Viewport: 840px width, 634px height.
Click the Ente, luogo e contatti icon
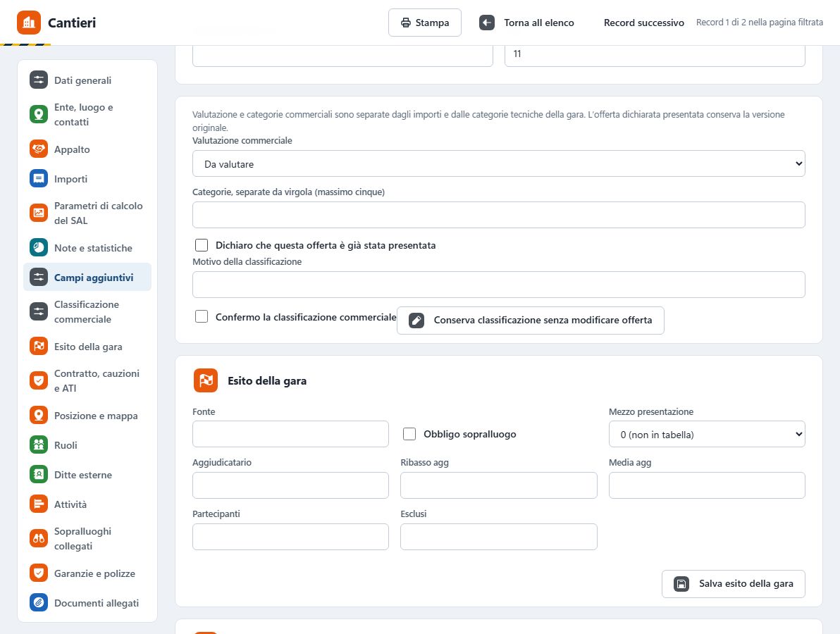[39, 115]
